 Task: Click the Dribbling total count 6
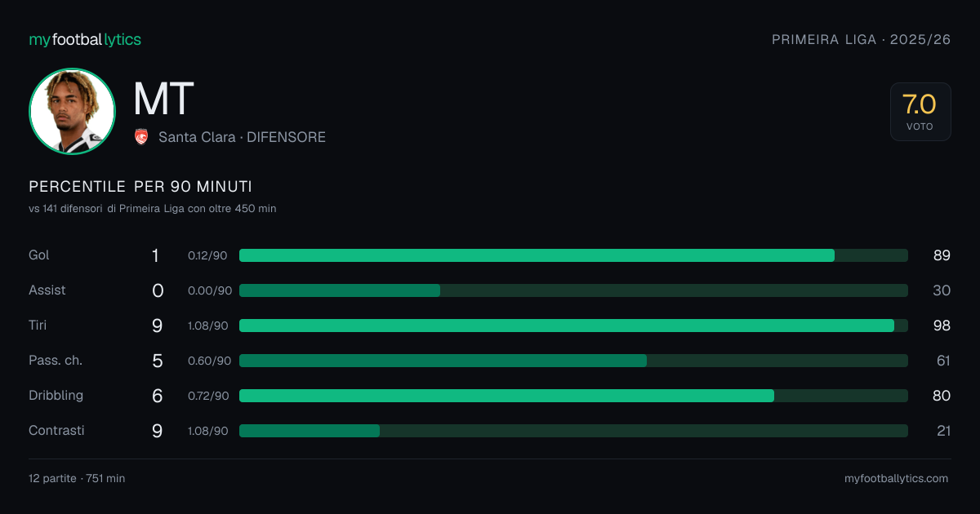coord(158,396)
